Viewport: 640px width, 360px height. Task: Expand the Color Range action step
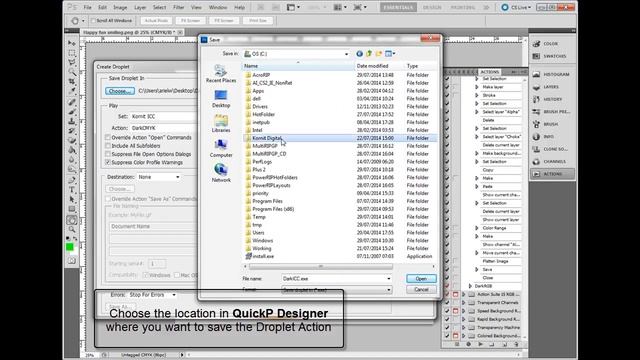click(477, 228)
